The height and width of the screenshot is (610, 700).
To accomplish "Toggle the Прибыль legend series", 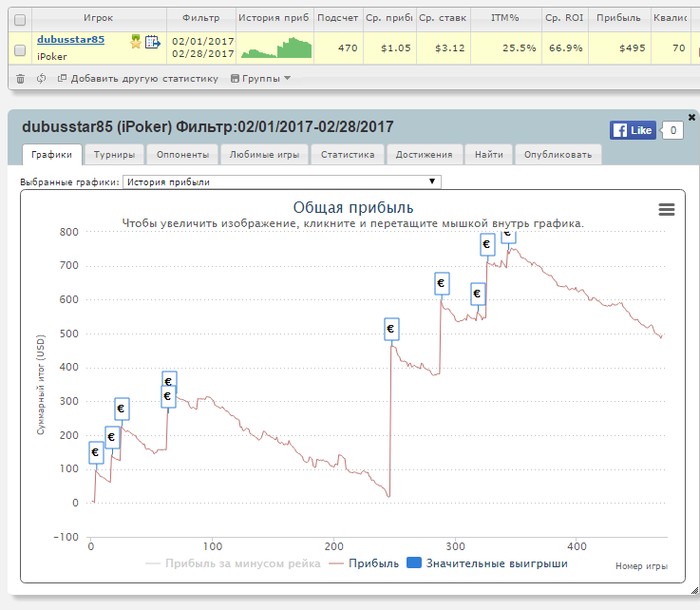I will pos(364,564).
